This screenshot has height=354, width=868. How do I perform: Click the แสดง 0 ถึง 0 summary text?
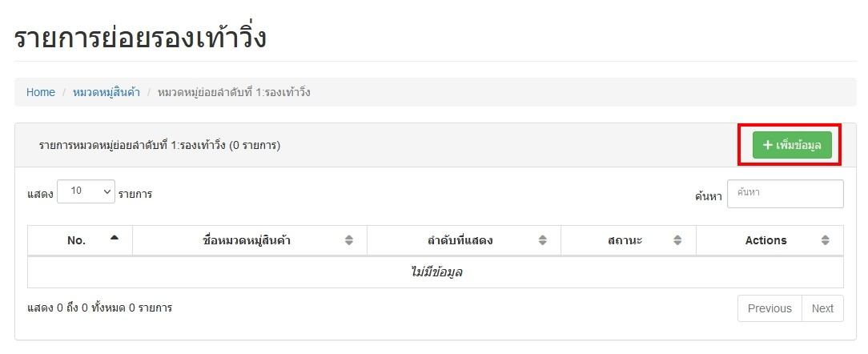(99, 308)
